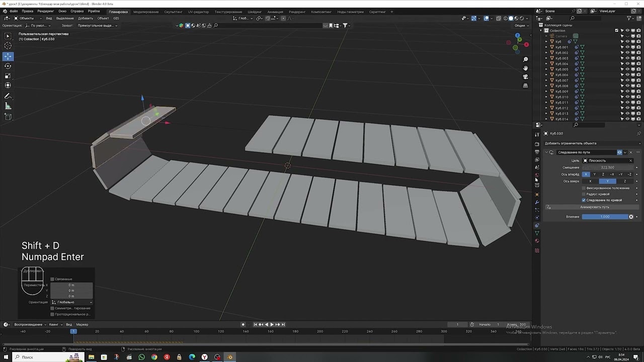Open the Object Data properties tab

(537, 233)
